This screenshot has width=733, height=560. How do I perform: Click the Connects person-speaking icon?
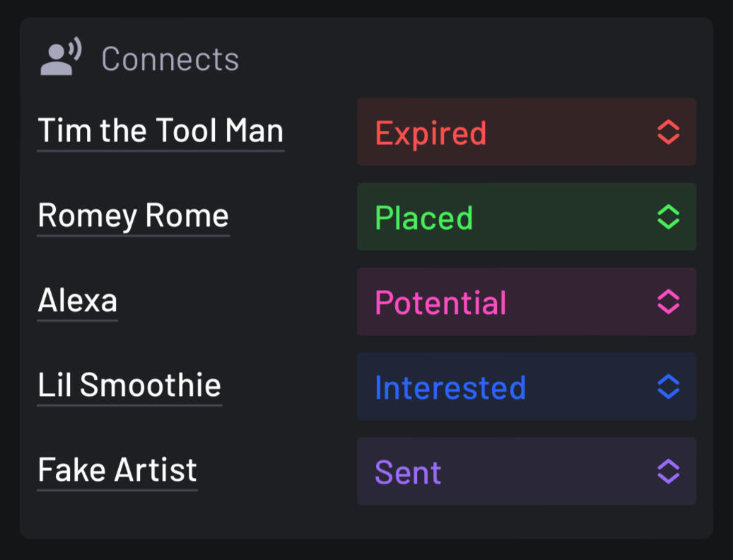click(61, 58)
